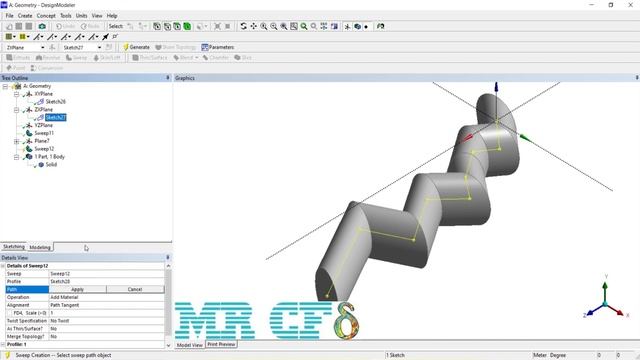
Task: Pin the Tree Outline panel
Action: click(x=167, y=78)
